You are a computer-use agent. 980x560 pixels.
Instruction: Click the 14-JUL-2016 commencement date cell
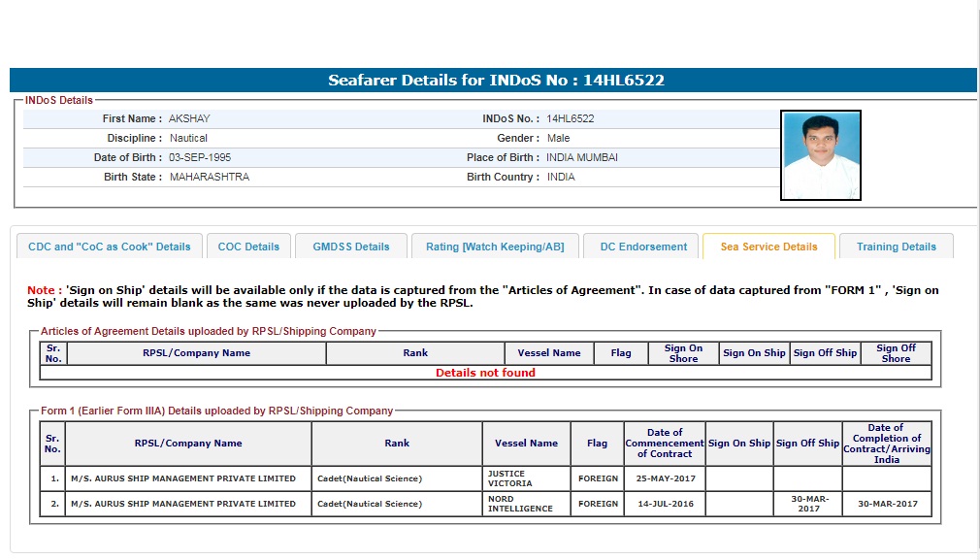pos(665,504)
